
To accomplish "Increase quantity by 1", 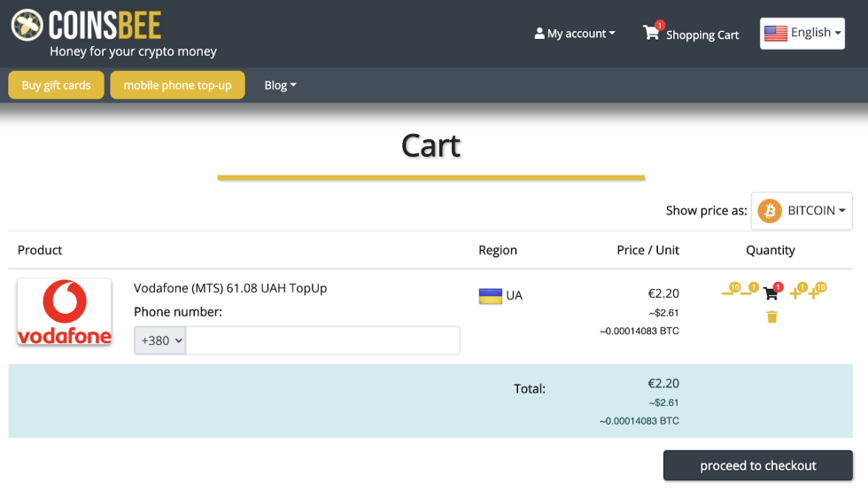I will click(x=798, y=291).
